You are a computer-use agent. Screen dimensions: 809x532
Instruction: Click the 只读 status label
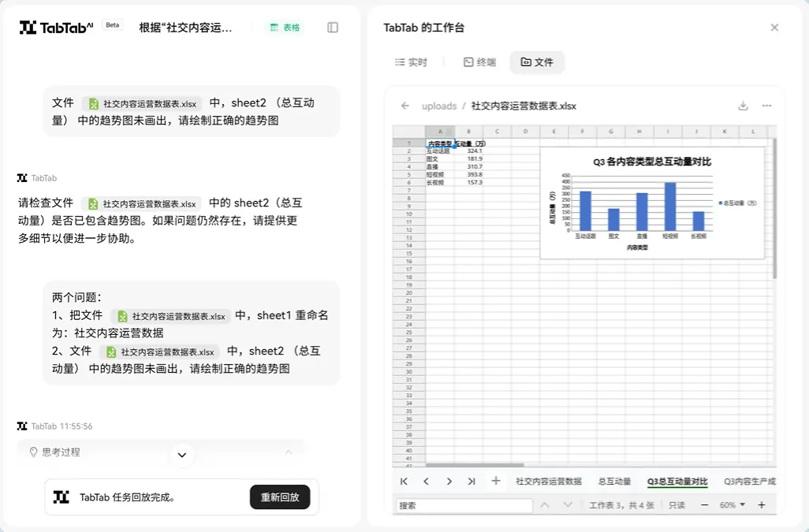click(x=677, y=505)
